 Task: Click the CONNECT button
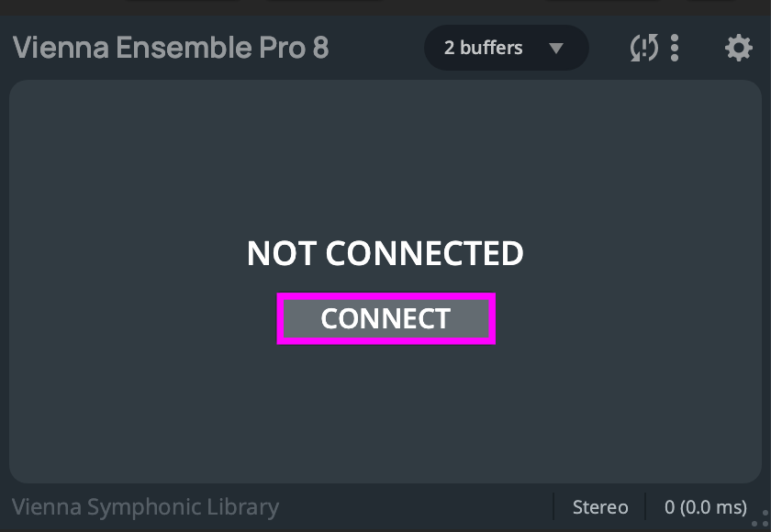coord(386,319)
